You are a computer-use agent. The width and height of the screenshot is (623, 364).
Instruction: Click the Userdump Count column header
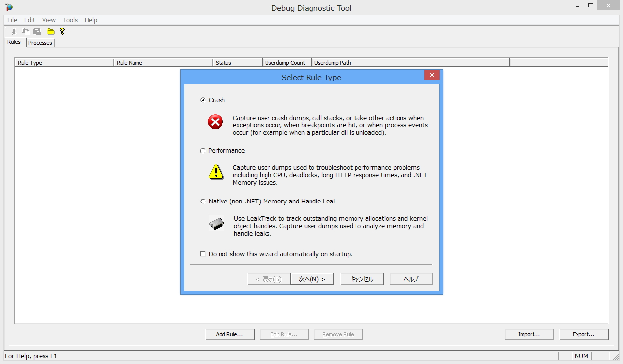point(287,62)
